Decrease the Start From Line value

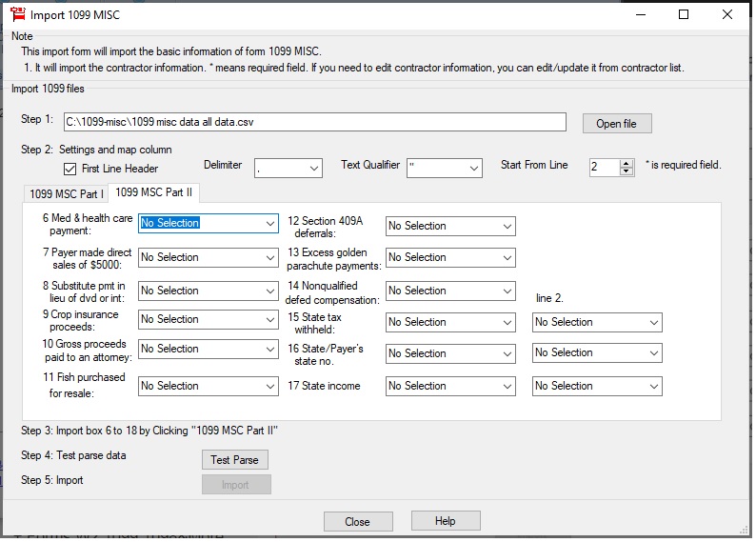point(627,171)
